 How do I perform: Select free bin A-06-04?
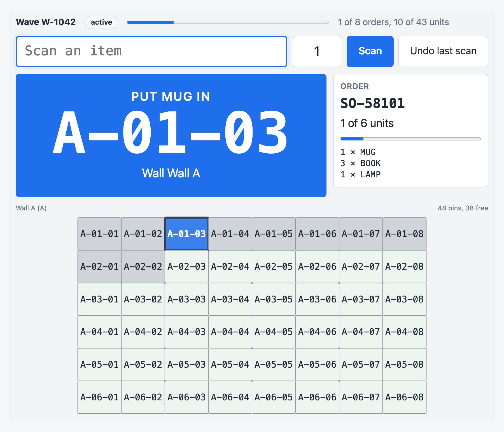tap(230, 397)
